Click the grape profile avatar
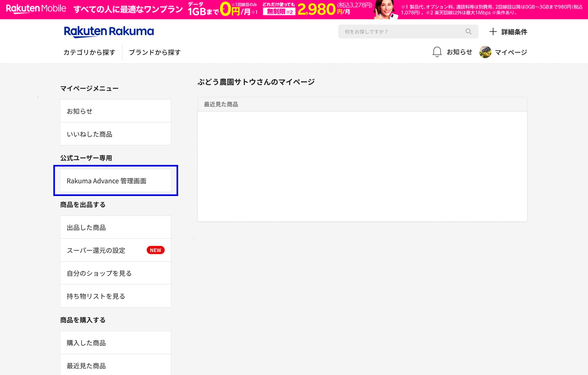Viewport: 588px width, 375px height. (485, 52)
